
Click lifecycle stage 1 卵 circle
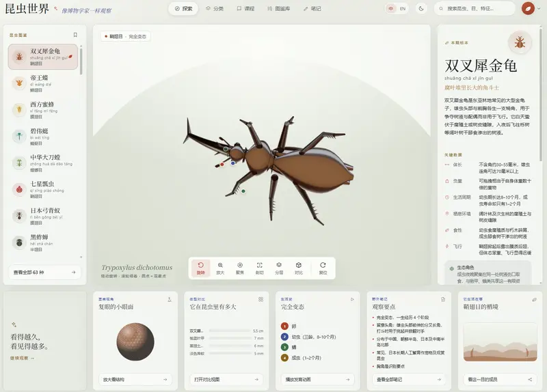[x=284, y=326]
